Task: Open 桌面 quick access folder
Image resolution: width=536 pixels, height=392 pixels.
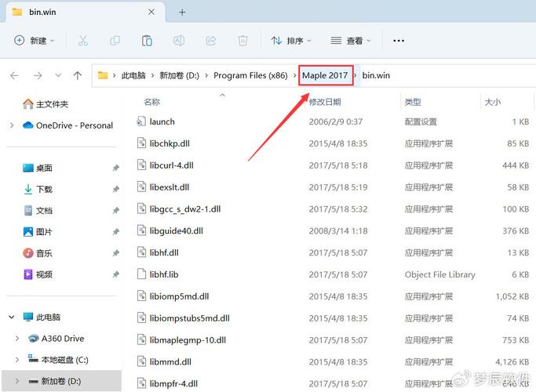Action: (x=38, y=168)
